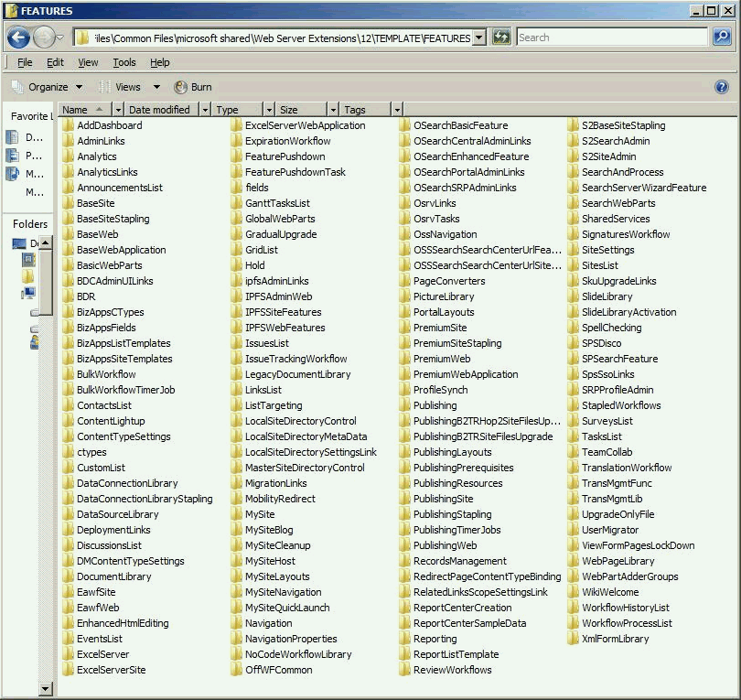Click the Folders pane scrollbar thumb
Image resolution: width=741 pixels, height=700 pixels.
coord(46,282)
